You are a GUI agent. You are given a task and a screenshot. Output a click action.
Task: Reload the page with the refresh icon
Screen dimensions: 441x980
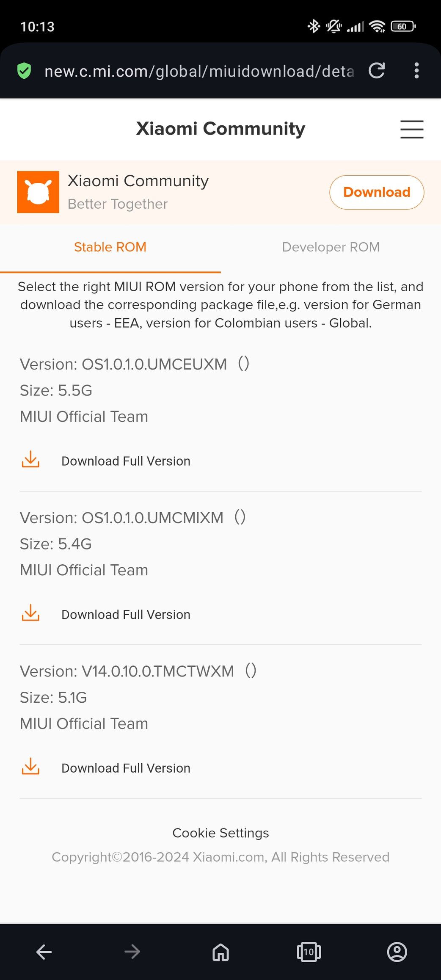[376, 71]
